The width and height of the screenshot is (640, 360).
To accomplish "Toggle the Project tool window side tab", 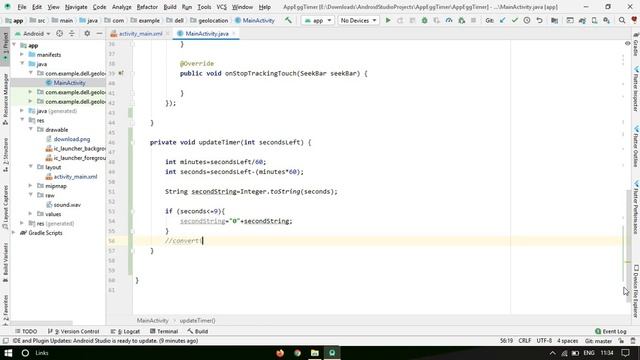I will click(x=6, y=46).
